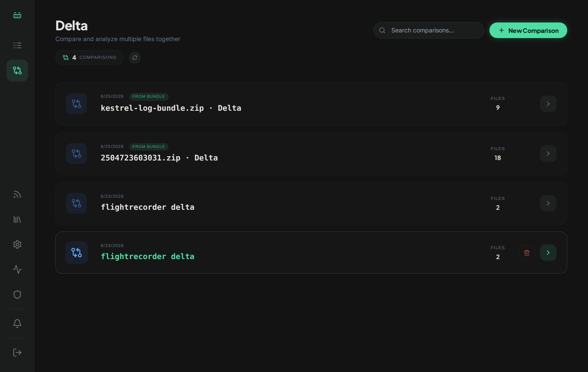
Task: Open the library sidebar icon
Action: [x=17, y=219]
